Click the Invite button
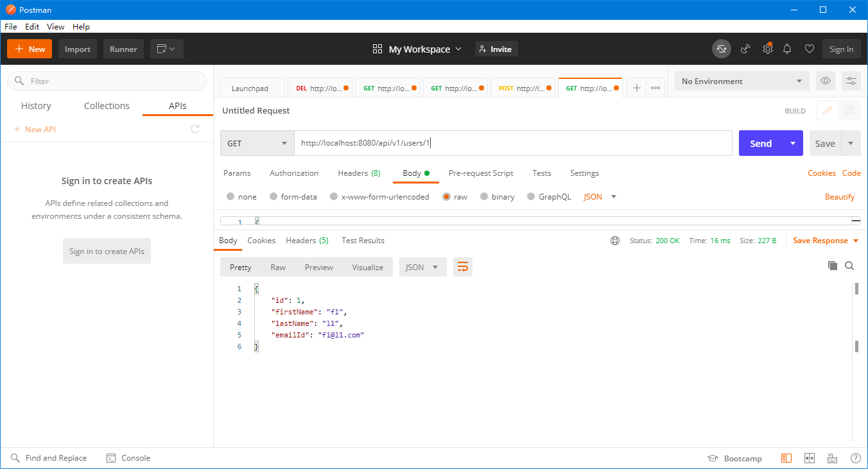868x469 pixels. 496,49
